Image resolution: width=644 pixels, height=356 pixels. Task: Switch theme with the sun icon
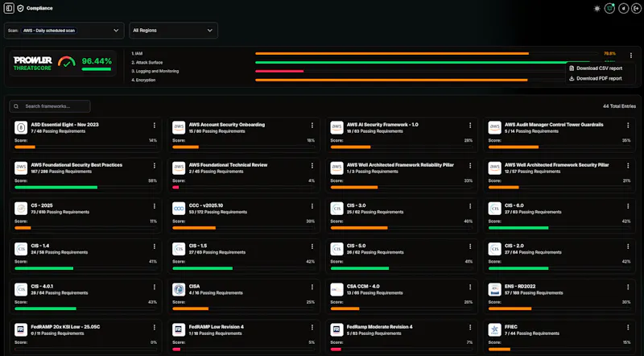coord(597,8)
